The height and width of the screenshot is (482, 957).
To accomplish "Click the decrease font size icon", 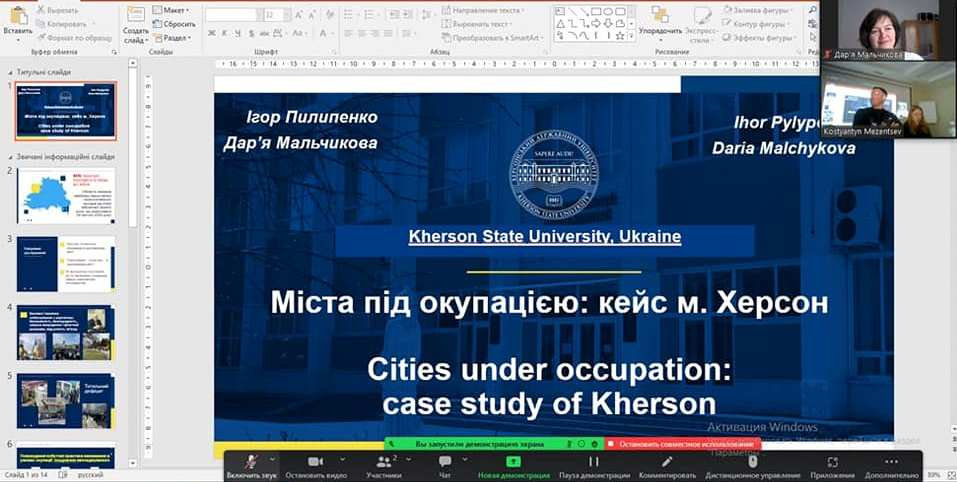I will pyautogui.click(x=311, y=15).
